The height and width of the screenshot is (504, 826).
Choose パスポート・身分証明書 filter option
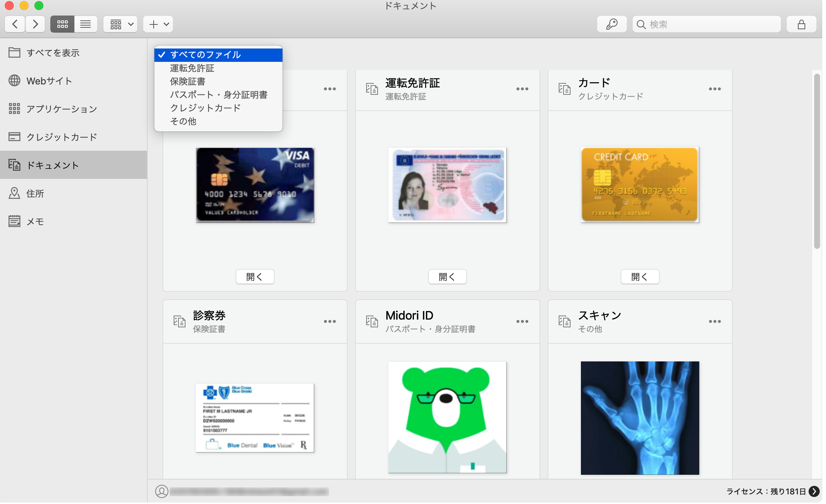coord(218,95)
